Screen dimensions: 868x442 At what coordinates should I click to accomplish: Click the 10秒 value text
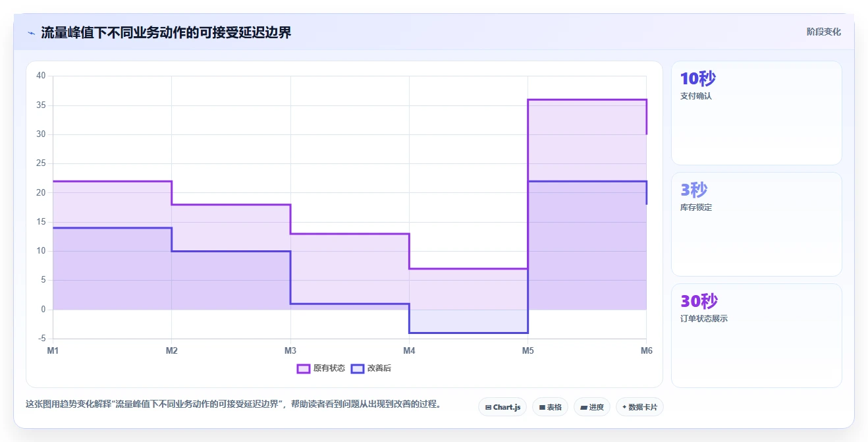697,78
